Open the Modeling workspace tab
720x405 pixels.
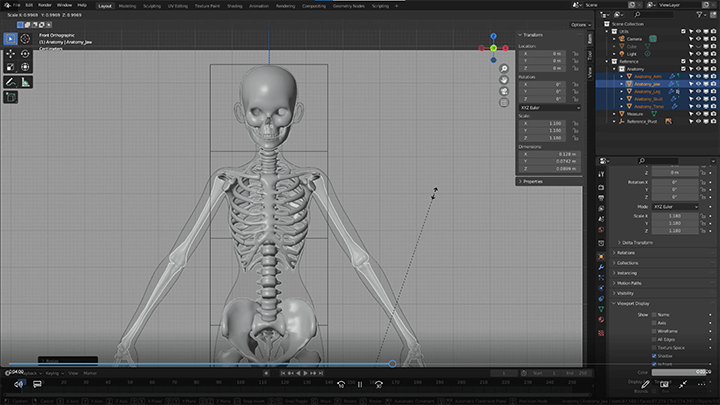[127, 6]
